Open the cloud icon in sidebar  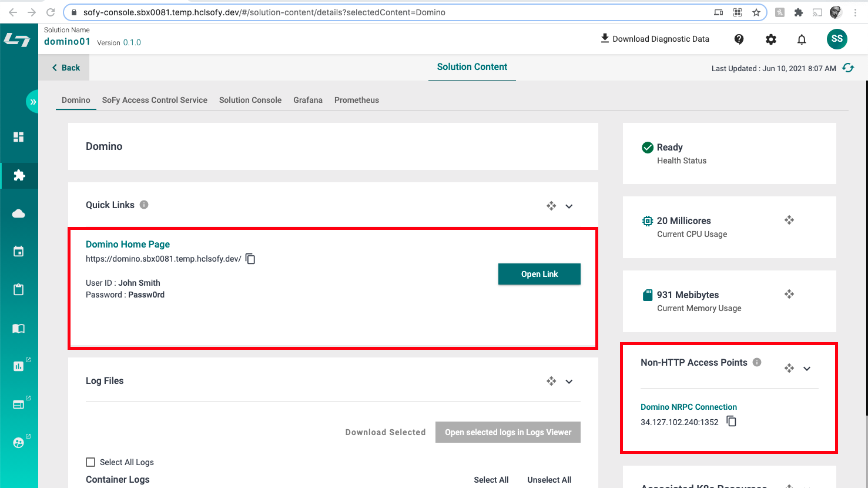tap(19, 213)
